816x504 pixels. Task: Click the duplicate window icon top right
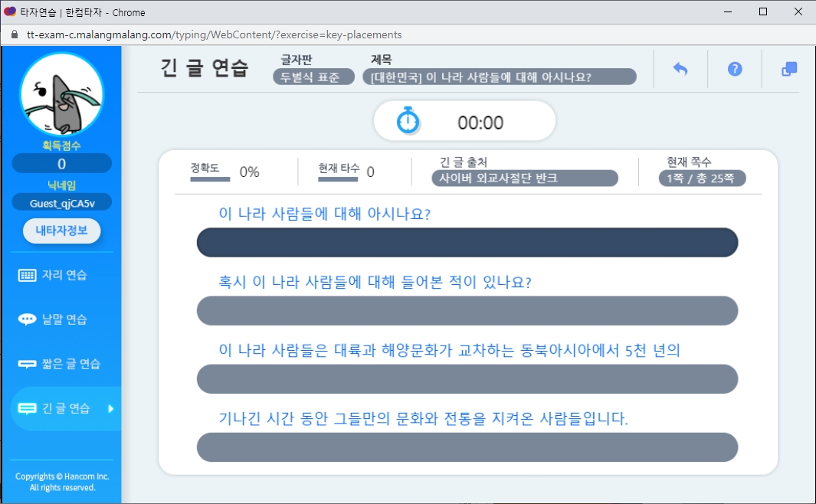pos(788,68)
